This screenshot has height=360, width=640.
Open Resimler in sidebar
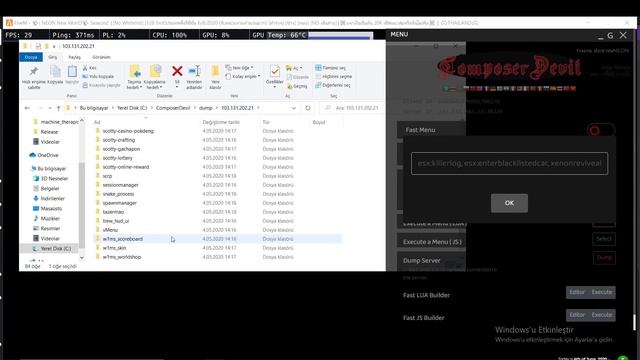(47, 229)
